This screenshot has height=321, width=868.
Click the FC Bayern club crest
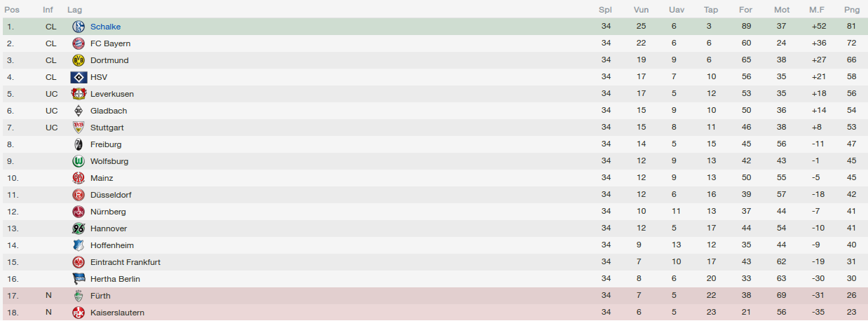79,43
